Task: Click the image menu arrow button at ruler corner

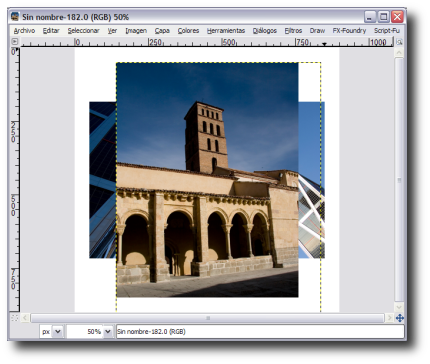Action: point(15,42)
